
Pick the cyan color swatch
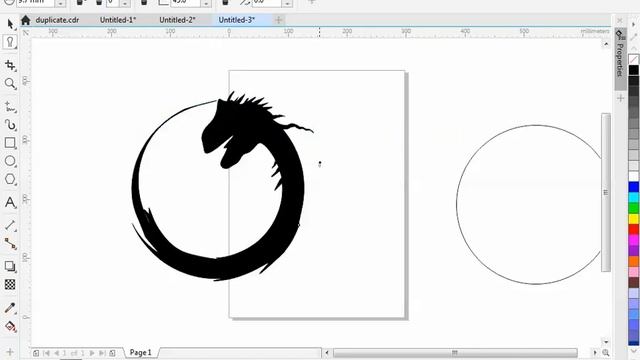coord(634,198)
